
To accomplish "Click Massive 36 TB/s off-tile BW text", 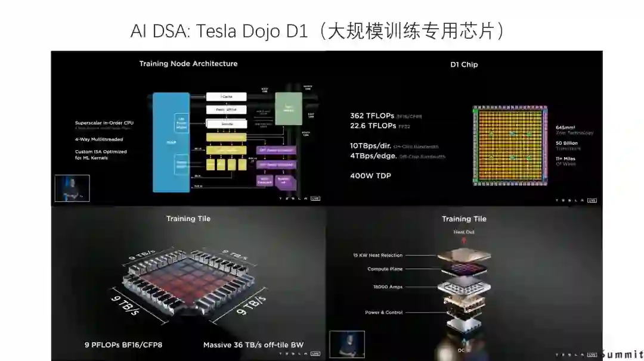I will click(253, 345).
